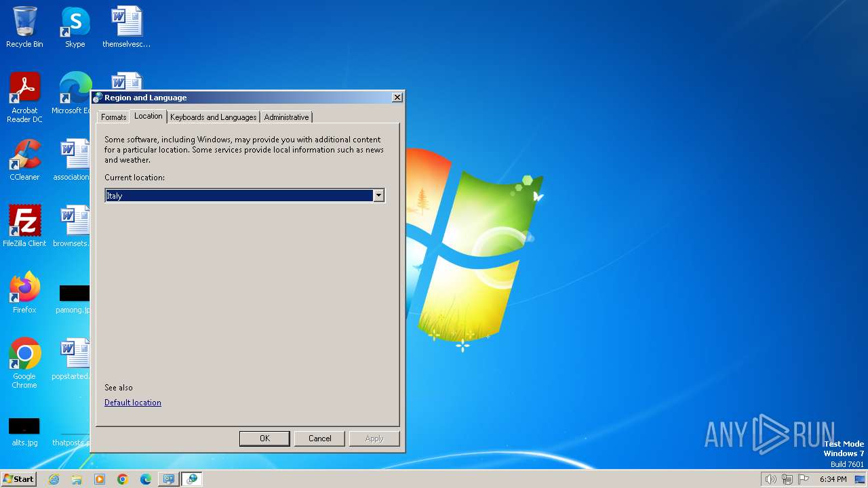Open Internet Explorer in the taskbar
Screen dimensions: 868x488
coord(54,479)
